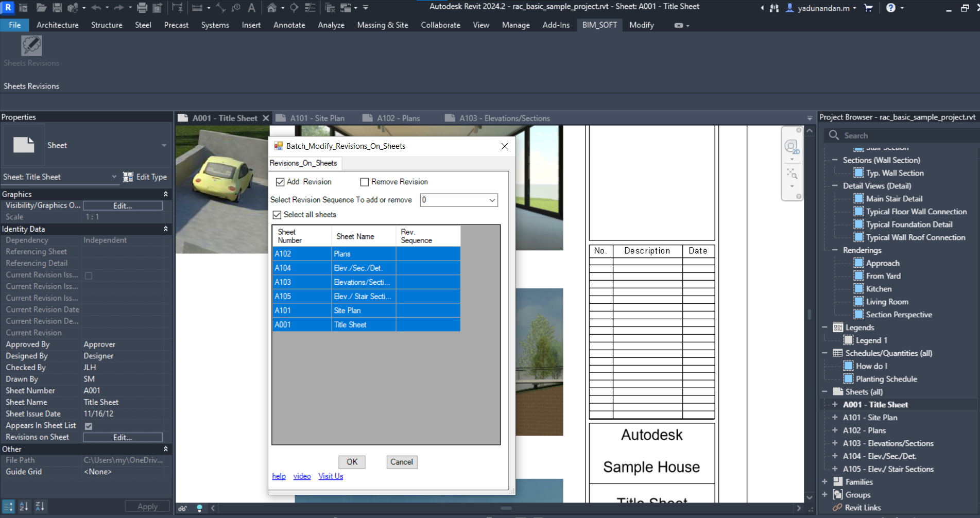
Task: Open the video link in dialog
Action: 302,476
